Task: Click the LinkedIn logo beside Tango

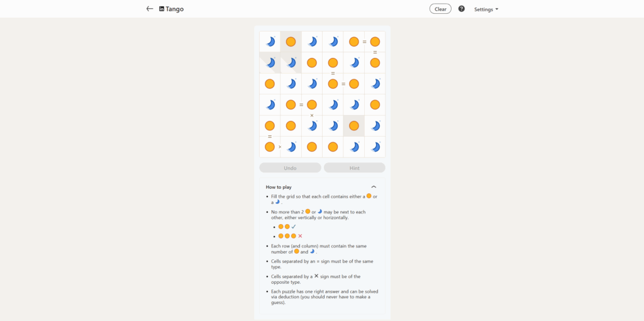Action: [x=162, y=9]
